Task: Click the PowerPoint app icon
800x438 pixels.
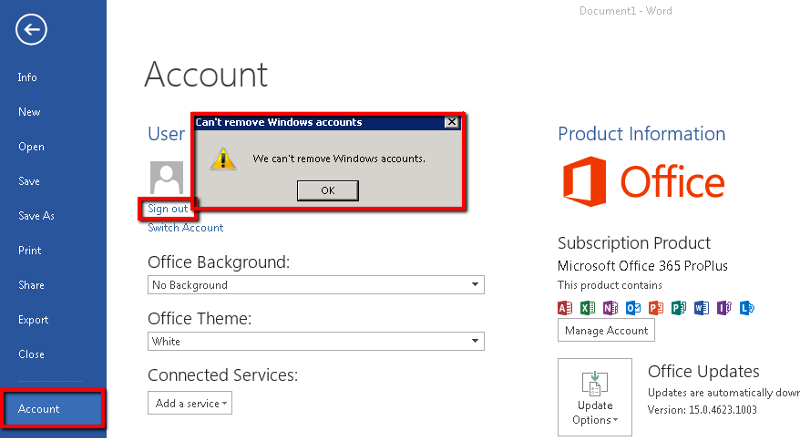Action: pyautogui.click(x=656, y=308)
